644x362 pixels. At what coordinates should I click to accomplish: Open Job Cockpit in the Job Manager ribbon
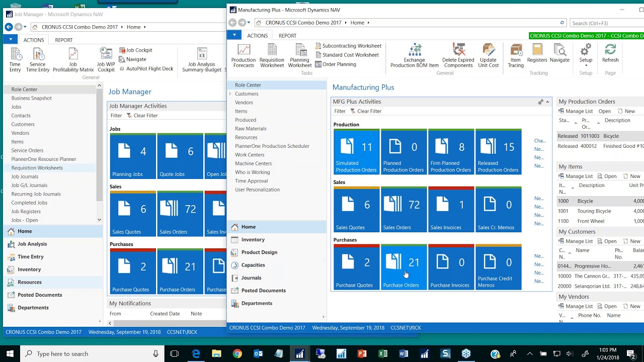point(135,50)
